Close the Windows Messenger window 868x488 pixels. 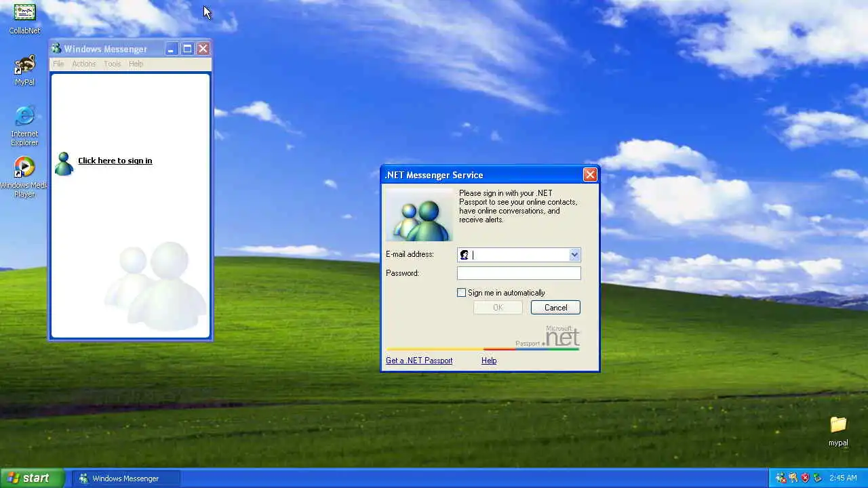[x=203, y=49]
